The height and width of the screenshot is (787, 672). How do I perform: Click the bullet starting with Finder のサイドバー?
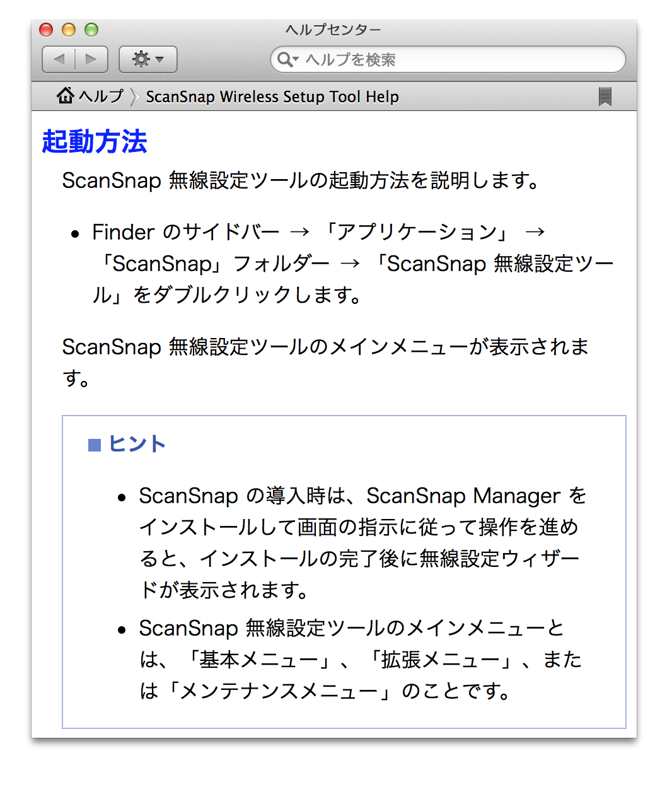353,263
